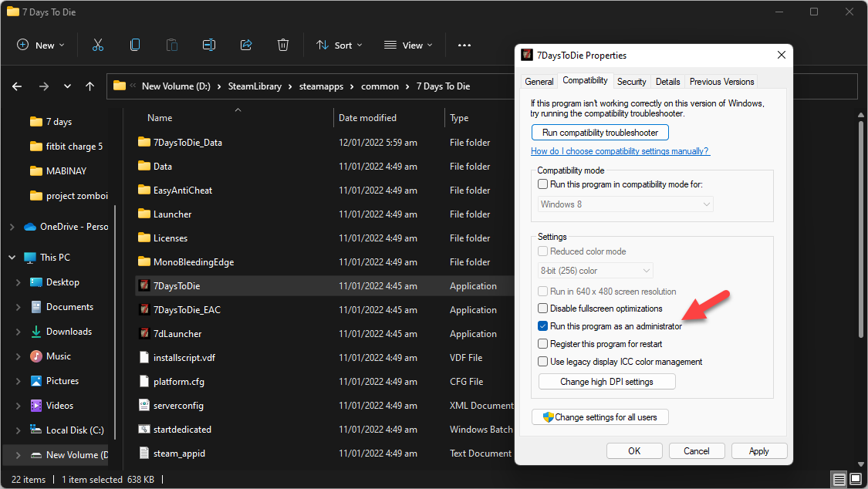Image resolution: width=868 pixels, height=489 pixels.
Task: Open the Sort dropdown menu
Action: click(339, 46)
